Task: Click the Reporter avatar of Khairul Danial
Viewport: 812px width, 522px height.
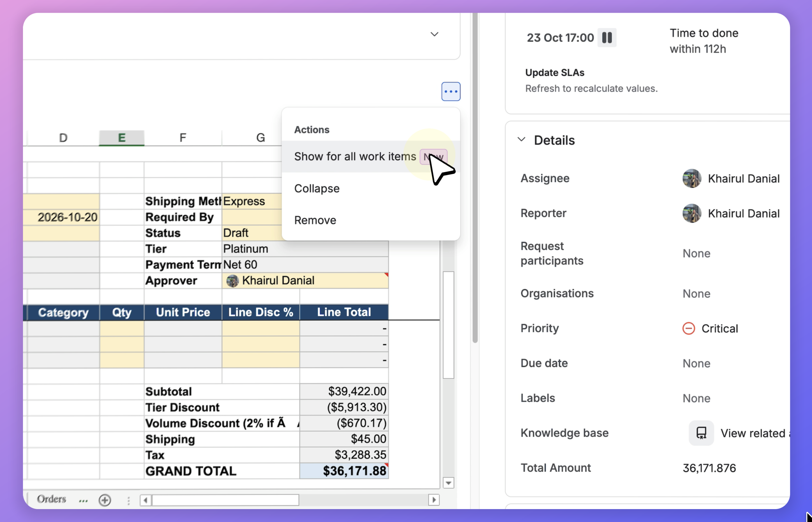Action: [692, 214]
